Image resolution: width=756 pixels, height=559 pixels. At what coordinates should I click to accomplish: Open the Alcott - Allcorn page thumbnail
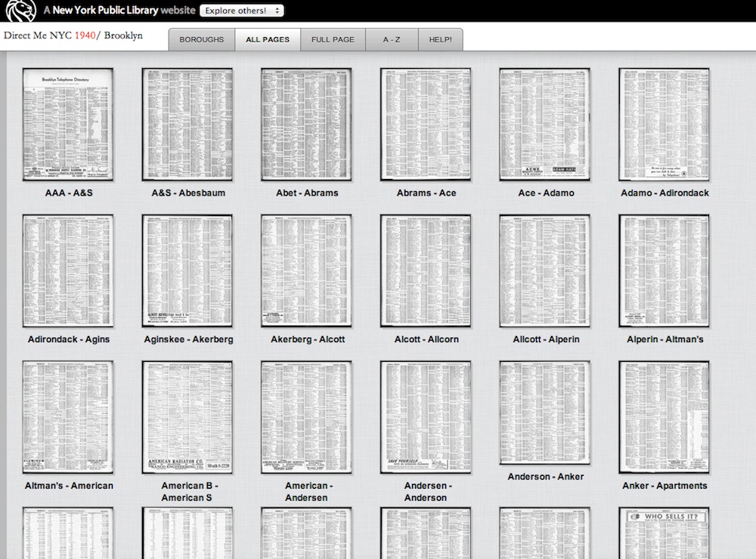coord(426,271)
